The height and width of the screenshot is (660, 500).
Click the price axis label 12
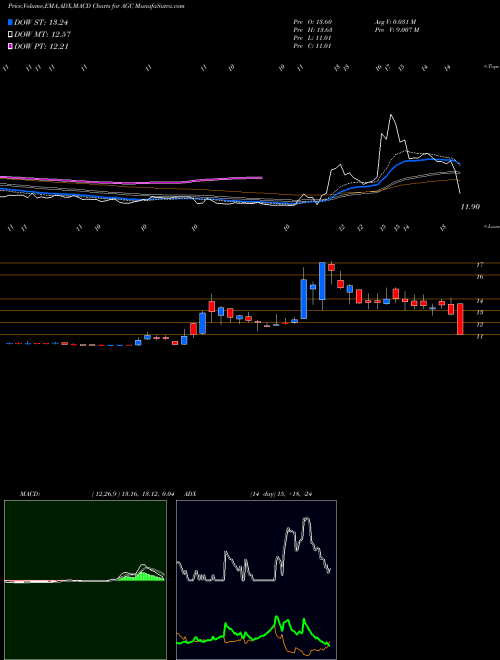pyautogui.click(x=479, y=325)
